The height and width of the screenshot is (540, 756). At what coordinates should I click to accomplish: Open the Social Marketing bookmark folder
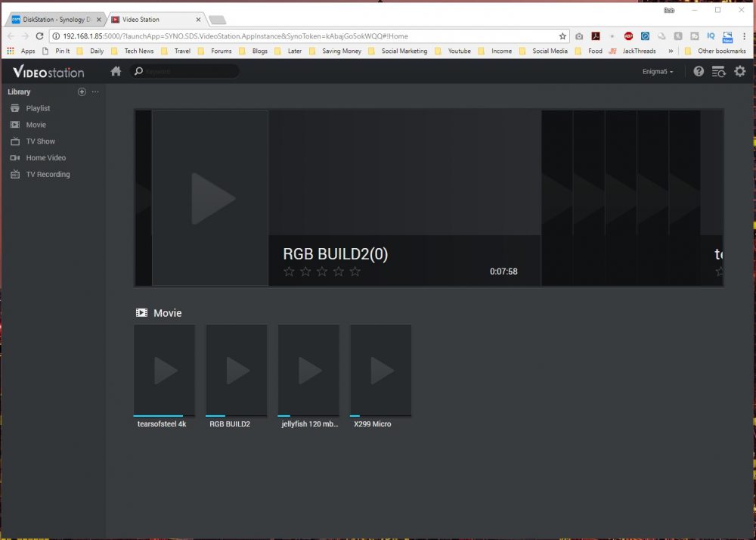click(x=398, y=51)
